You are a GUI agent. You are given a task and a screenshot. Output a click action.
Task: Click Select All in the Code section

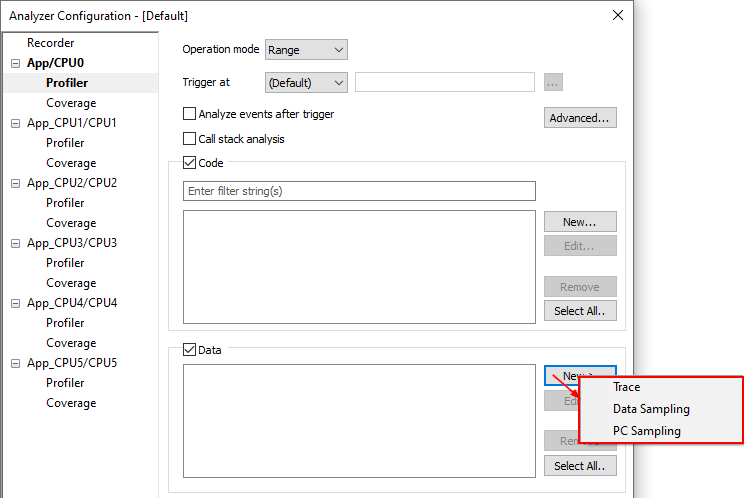[580, 311]
